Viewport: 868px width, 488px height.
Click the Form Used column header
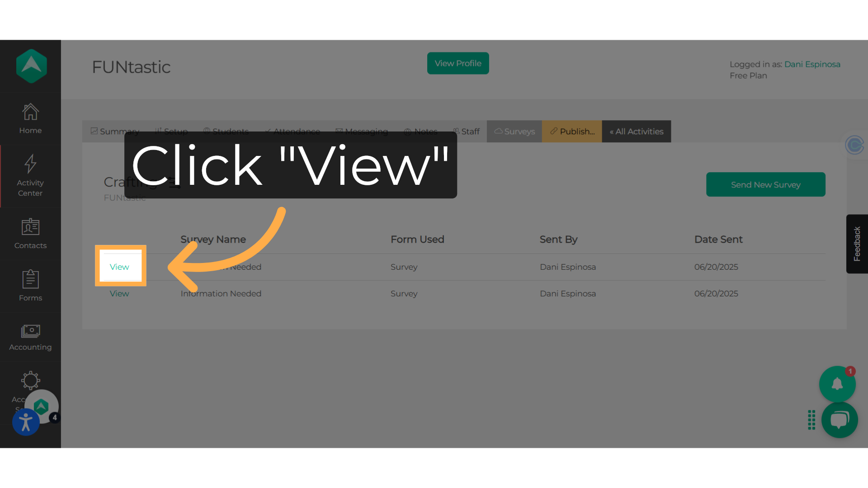(417, 239)
